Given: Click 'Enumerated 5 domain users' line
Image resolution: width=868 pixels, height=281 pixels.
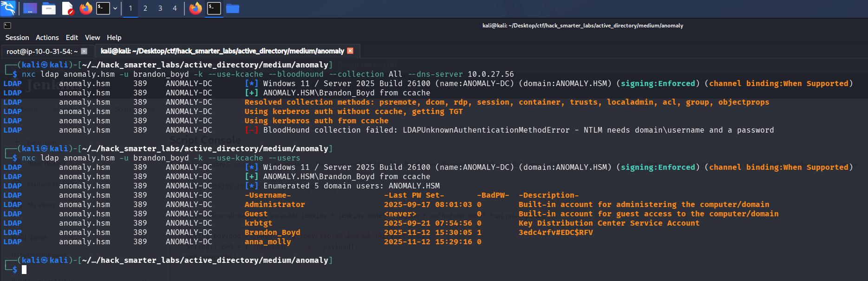Looking at the screenshot, I should click(x=342, y=186).
